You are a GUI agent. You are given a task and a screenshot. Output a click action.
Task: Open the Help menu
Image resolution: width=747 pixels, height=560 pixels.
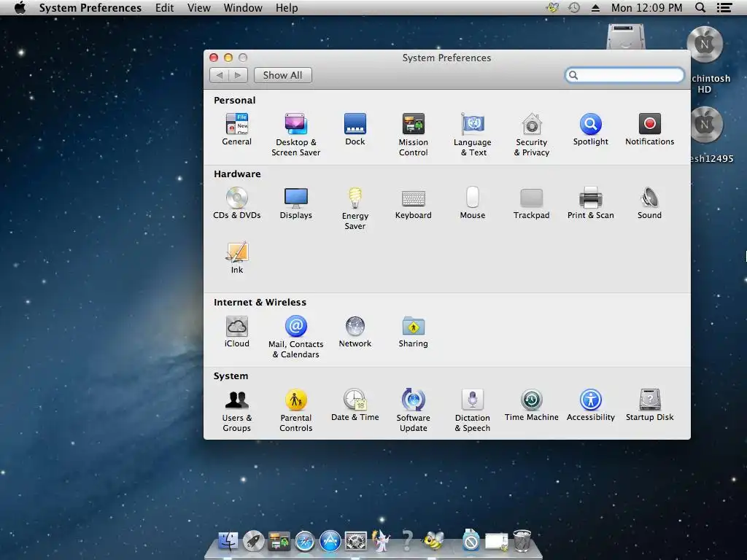click(x=287, y=7)
